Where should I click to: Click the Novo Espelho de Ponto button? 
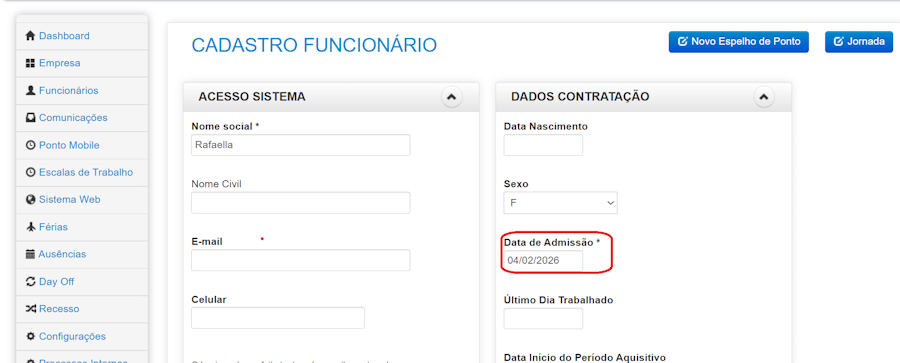[739, 42]
